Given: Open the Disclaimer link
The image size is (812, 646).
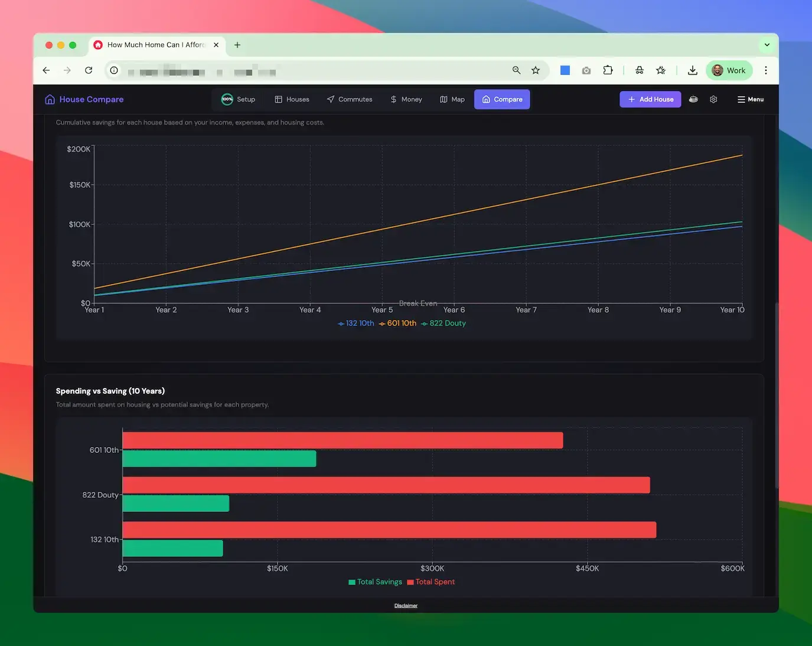Looking at the screenshot, I should point(406,605).
